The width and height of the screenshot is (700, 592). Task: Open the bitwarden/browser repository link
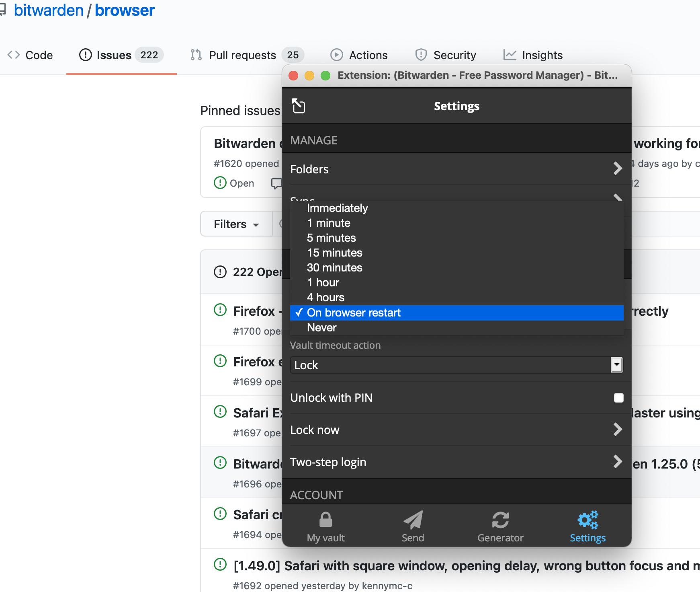(125, 10)
